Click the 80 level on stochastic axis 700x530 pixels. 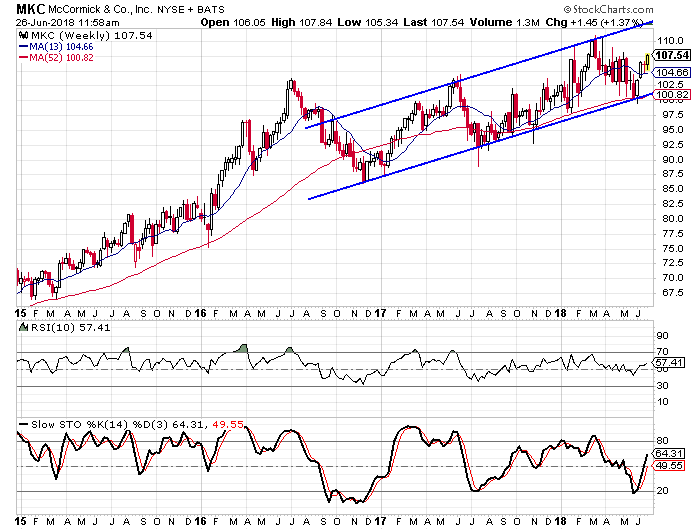click(x=662, y=441)
